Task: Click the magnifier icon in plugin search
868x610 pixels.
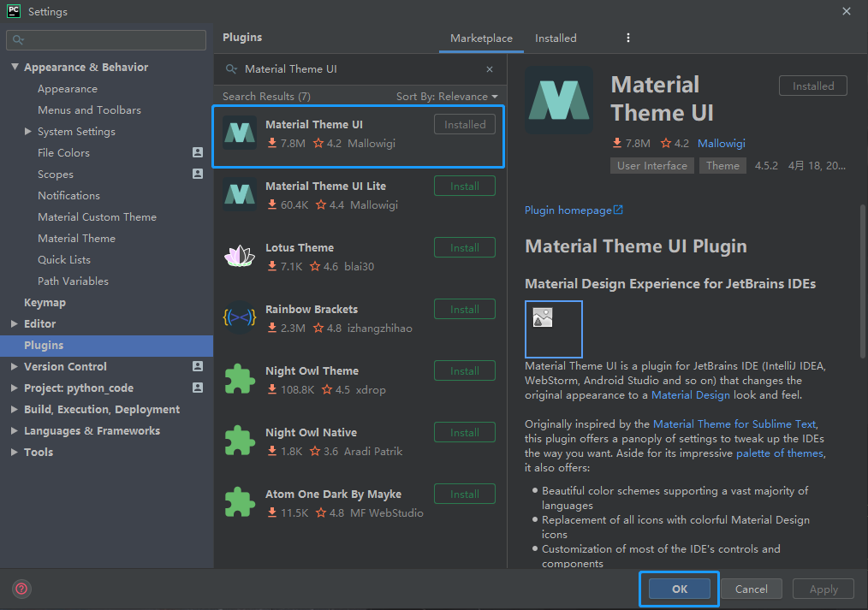Action: click(x=231, y=69)
